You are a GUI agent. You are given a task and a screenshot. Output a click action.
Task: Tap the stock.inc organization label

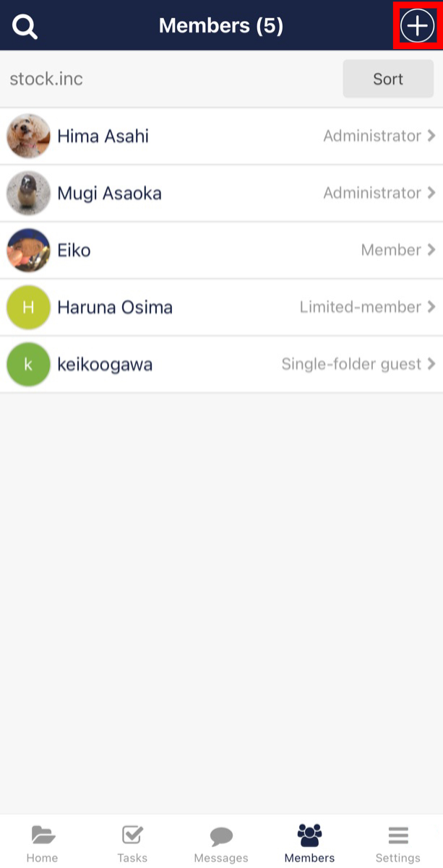point(46,79)
